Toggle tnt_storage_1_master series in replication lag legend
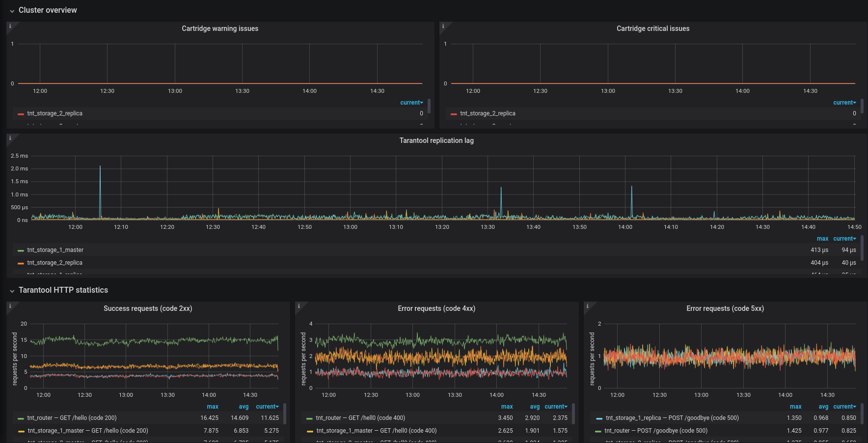 click(x=55, y=250)
